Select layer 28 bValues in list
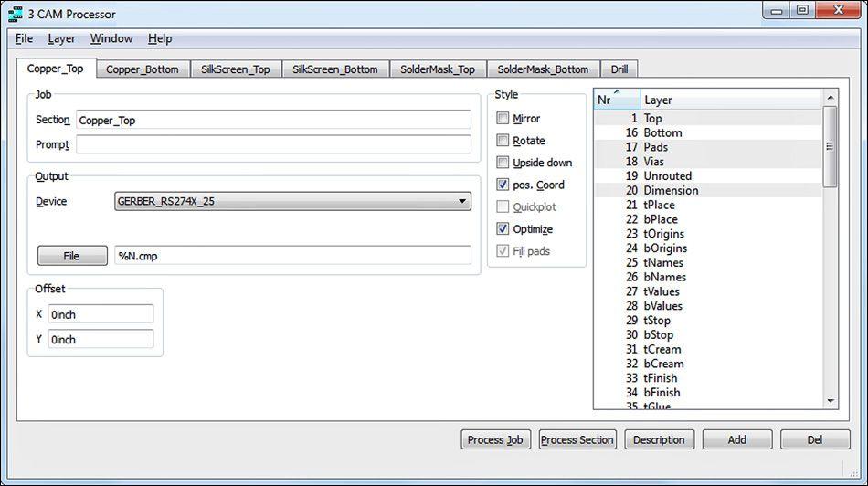The image size is (868, 486). tap(709, 305)
